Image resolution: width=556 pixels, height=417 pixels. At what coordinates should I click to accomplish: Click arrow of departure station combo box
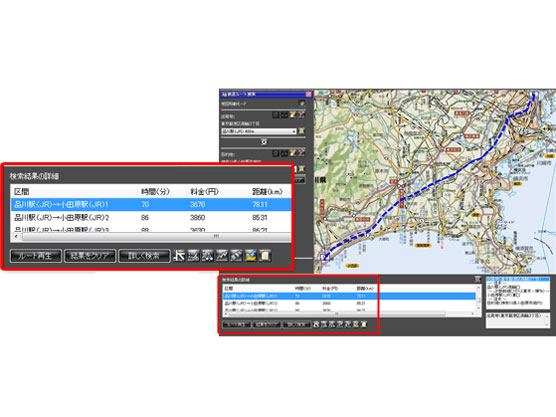point(294,131)
